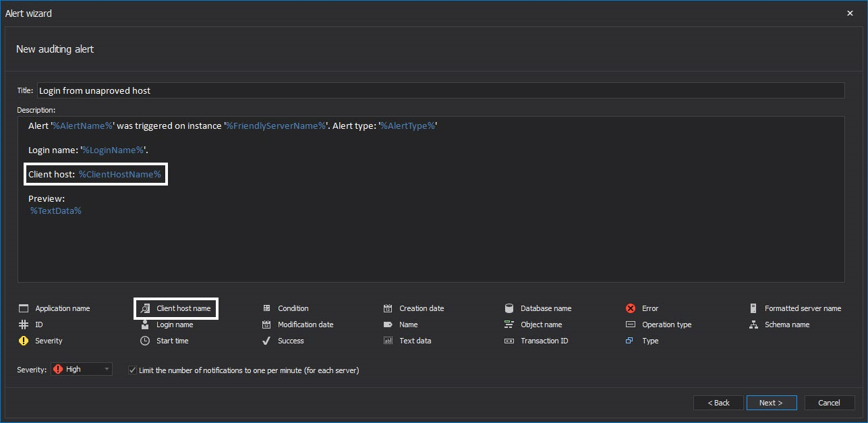Click the Application name placeholder icon
Image resolution: width=868 pixels, height=423 pixels.
coord(24,308)
